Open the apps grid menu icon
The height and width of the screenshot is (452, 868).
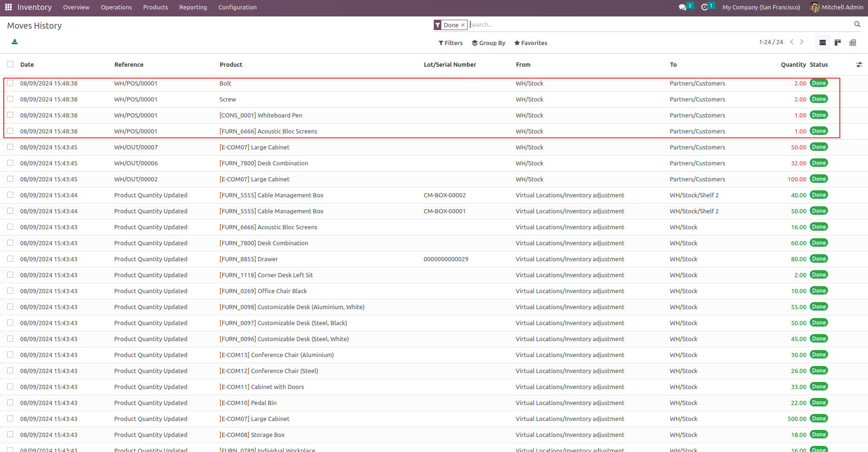tap(8, 8)
